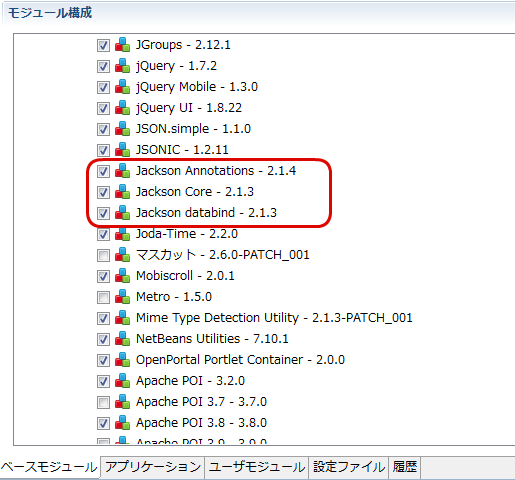Toggle the JSONIC - 1.2.11 checkbox
The image size is (515, 480).
click(x=103, y=151)
